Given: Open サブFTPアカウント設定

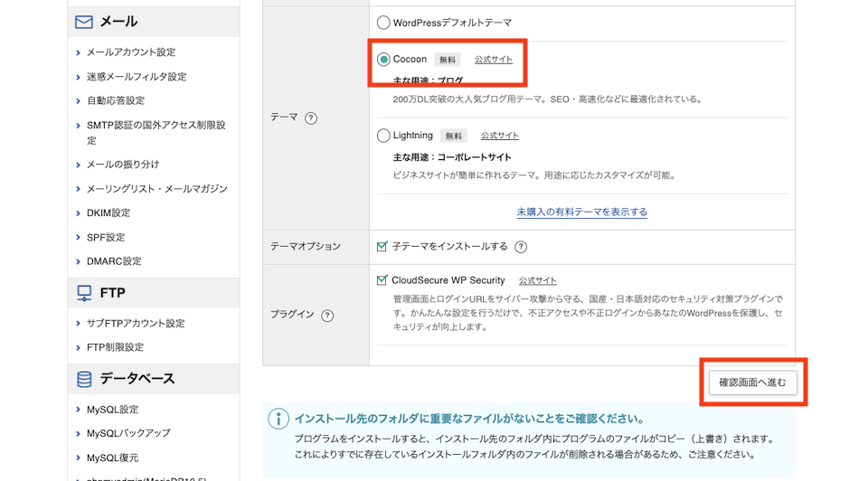Looking at the screenshot, I should 136,324.
